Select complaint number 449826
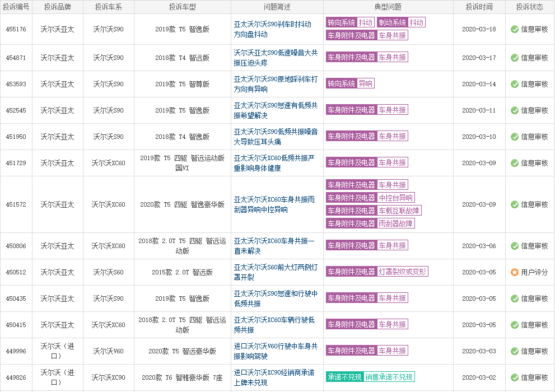Viewport: 555px width, 392px height. [x=16, y=377]
